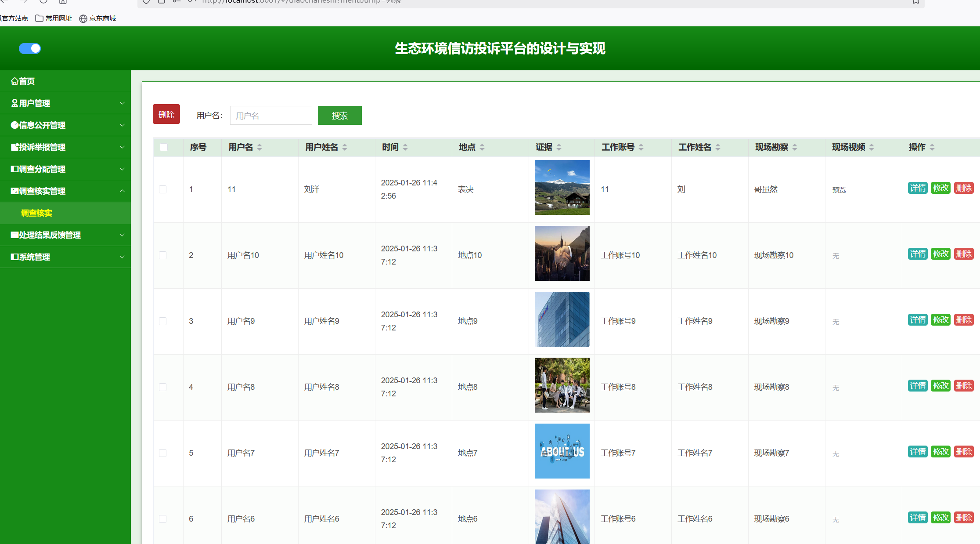
Task: Click 修改 for 用户名10 row
Action: click(940, 254)
